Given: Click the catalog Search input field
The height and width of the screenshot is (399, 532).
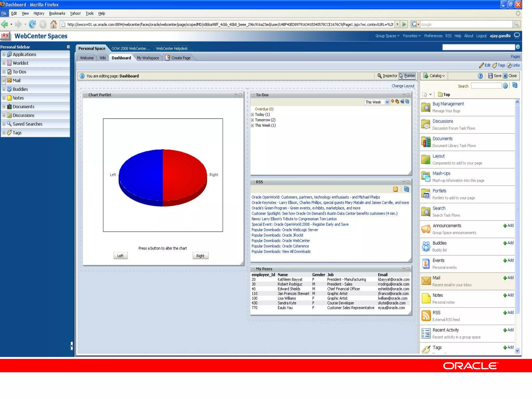Looking at the screenshot, I should pos(486,86).
